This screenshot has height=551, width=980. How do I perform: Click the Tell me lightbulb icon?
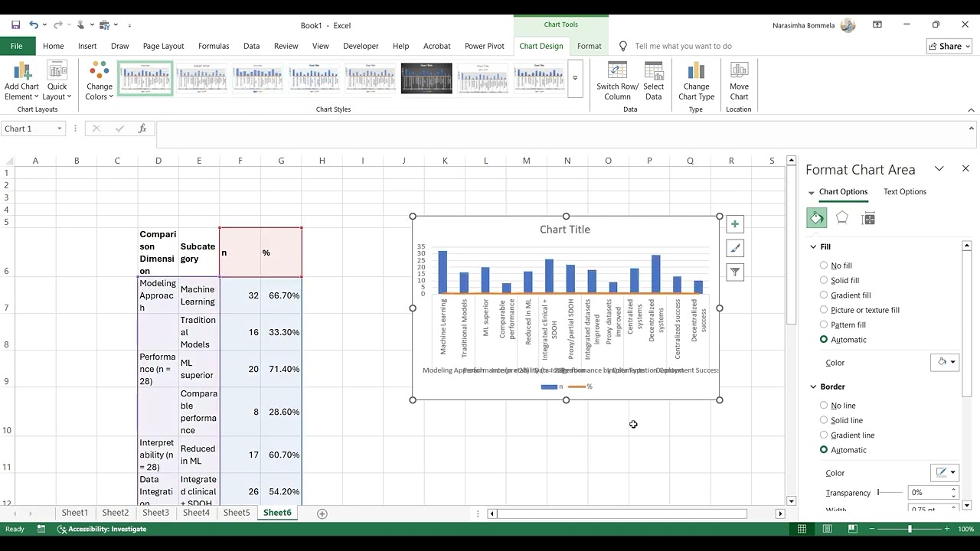[x=622, y=46]
